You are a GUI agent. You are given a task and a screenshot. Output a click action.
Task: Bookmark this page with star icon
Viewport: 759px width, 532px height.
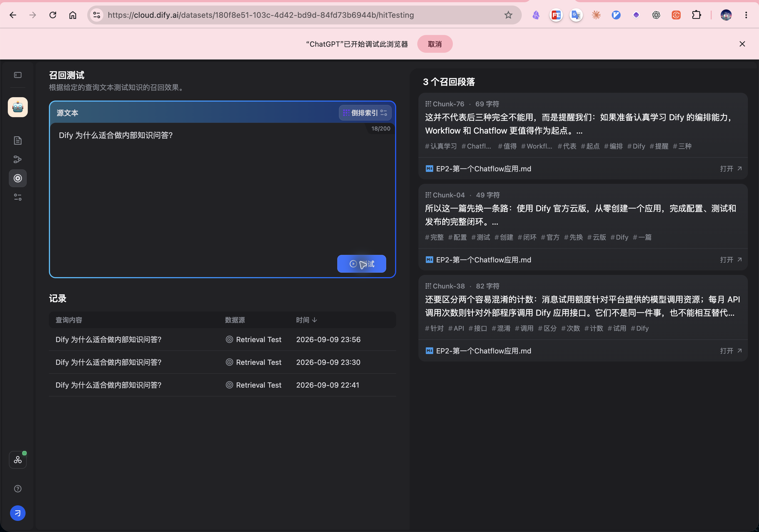508,15
